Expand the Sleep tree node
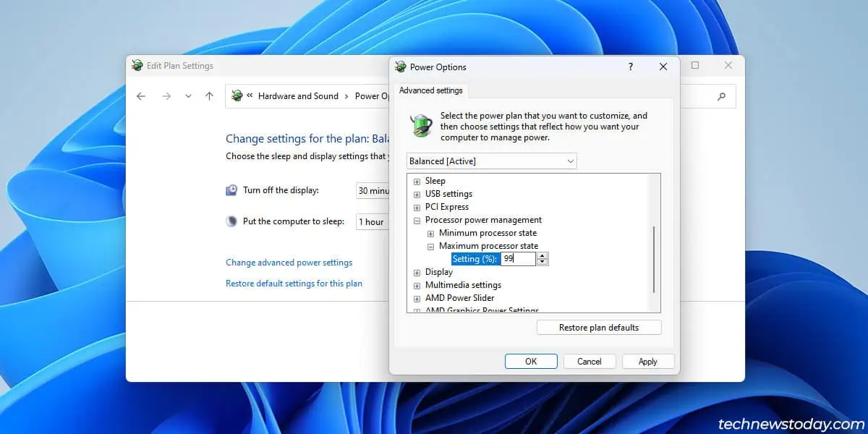868x434 pixels. [x=417, y=182]
